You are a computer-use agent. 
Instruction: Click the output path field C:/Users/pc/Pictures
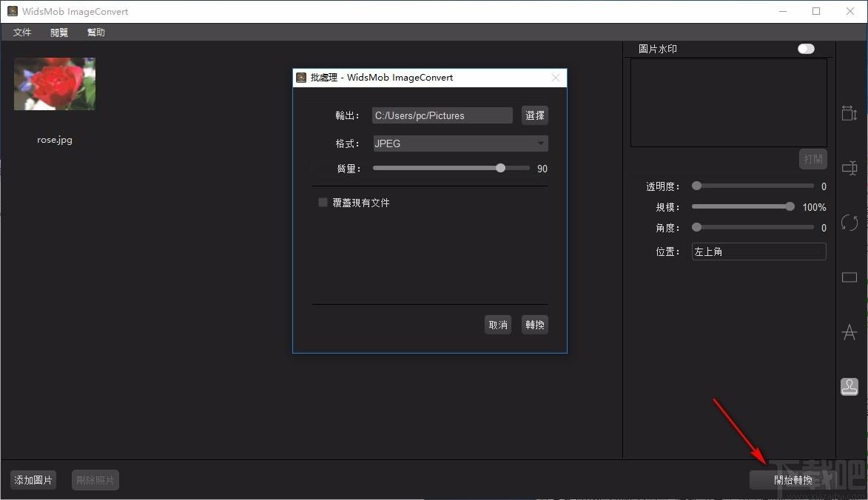(x=443, y=115)
